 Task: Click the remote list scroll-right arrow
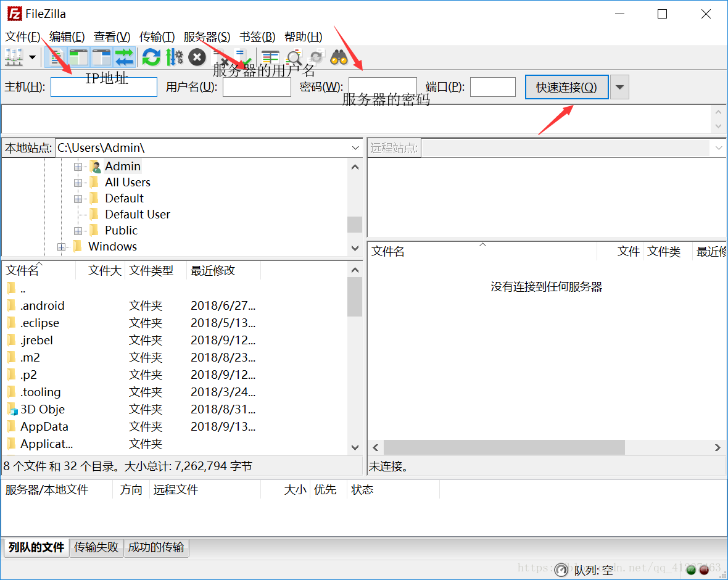click(x=718, y=448)
